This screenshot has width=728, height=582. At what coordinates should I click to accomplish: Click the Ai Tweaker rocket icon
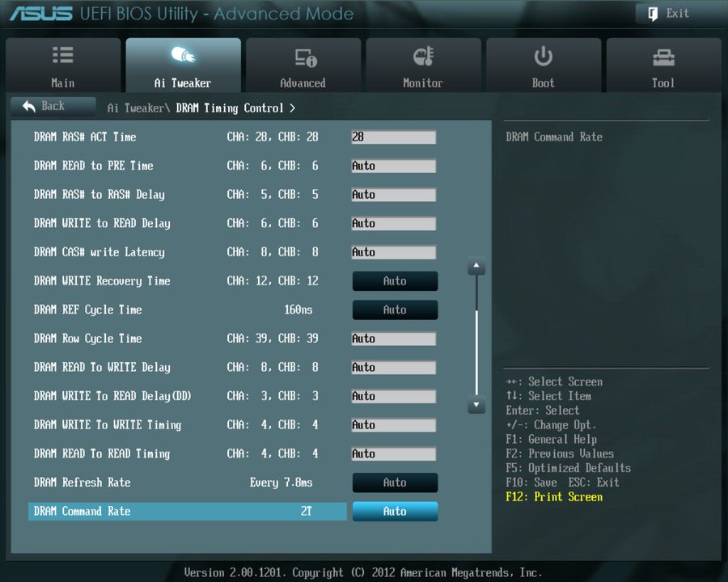pyautogui.click(x=183, y=55)
